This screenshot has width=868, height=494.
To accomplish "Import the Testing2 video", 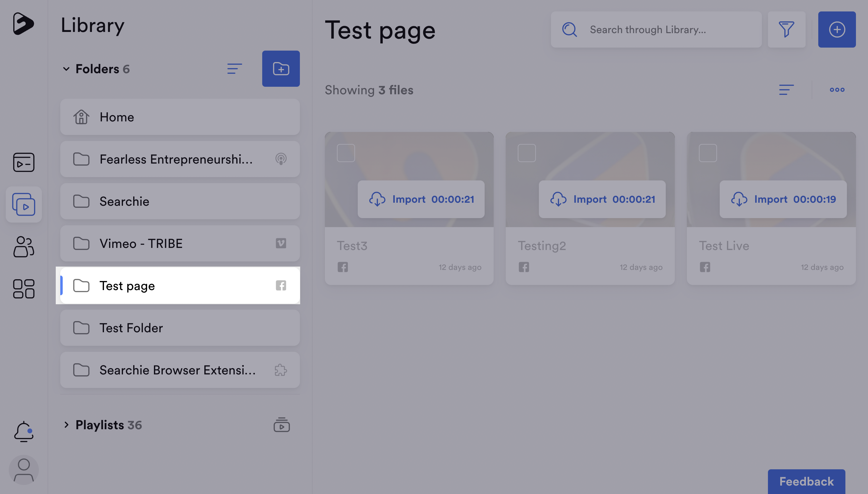I will coord(602,199).
